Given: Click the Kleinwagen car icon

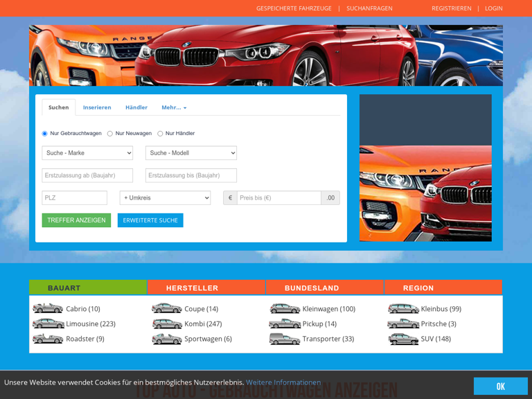Looking at the screenshot, I should [x=285, y=308].
